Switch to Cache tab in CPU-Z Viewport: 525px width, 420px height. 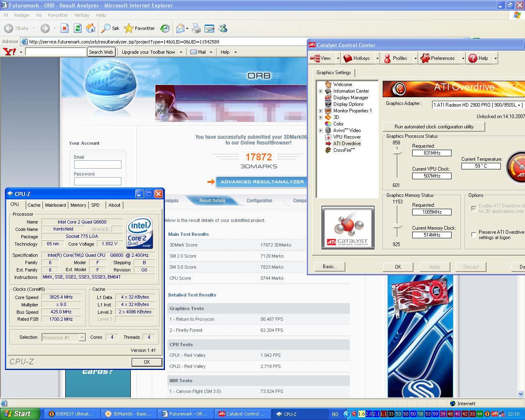point(34,205)
